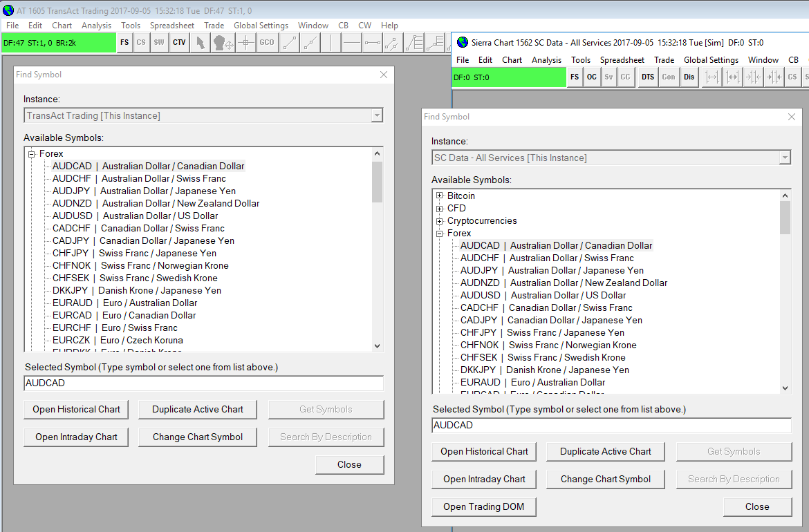Select the pointer arrow tool
The width and height of the screenshot is (809, 532).
click(x=201, y=43)
